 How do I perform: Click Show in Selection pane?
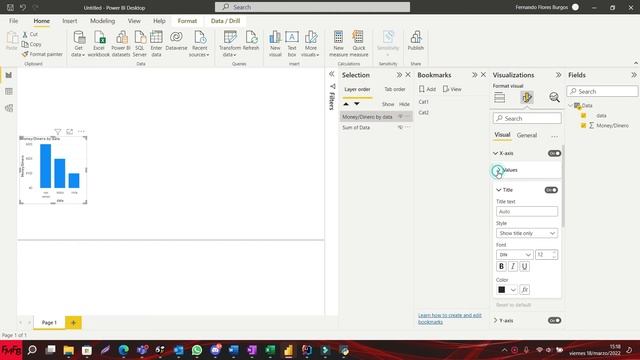(388, 104)
